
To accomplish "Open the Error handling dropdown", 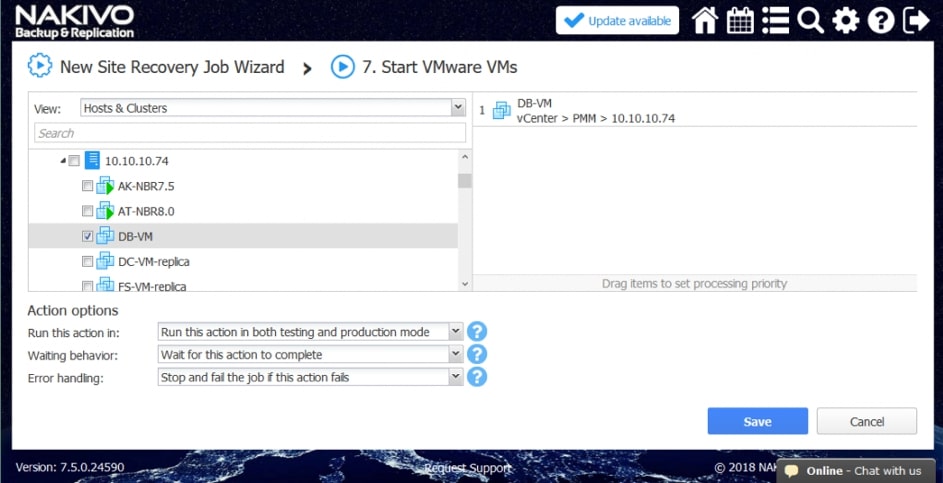I will coord(310,378).
